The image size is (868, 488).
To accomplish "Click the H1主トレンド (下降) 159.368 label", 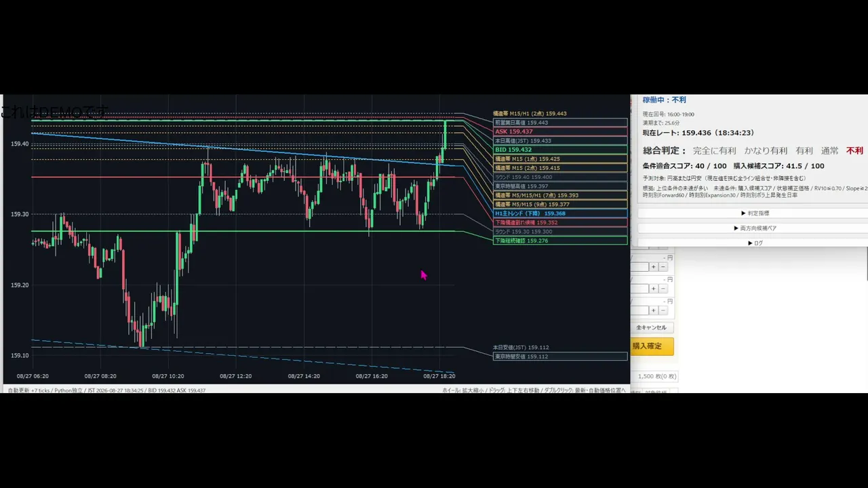I will click(x=560, y=213).
